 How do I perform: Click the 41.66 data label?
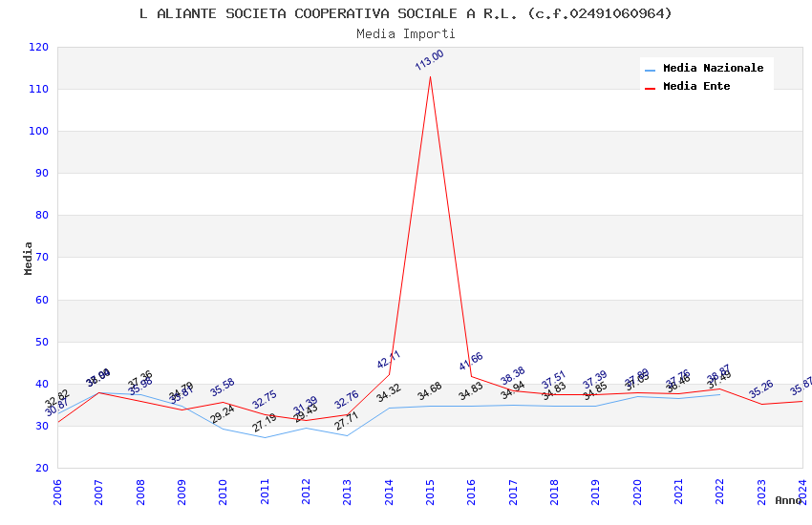click(x=471, y=361)
